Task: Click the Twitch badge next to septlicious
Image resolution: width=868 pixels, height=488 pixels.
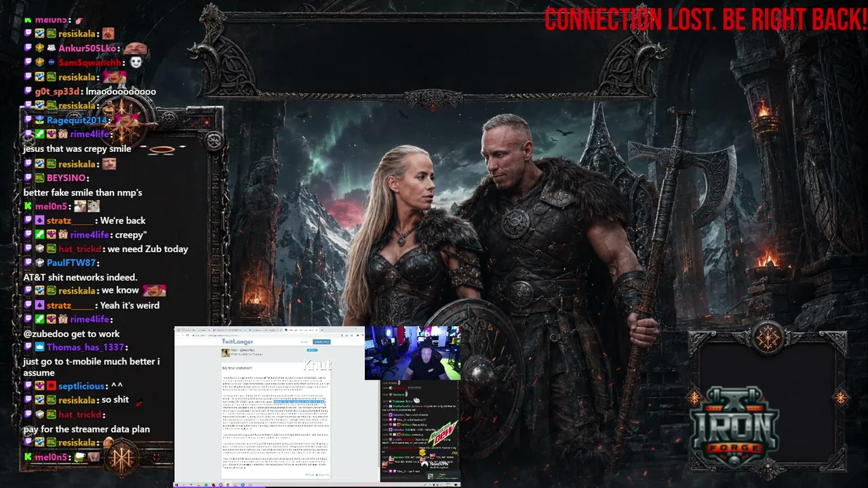Action: pos(28,386)
